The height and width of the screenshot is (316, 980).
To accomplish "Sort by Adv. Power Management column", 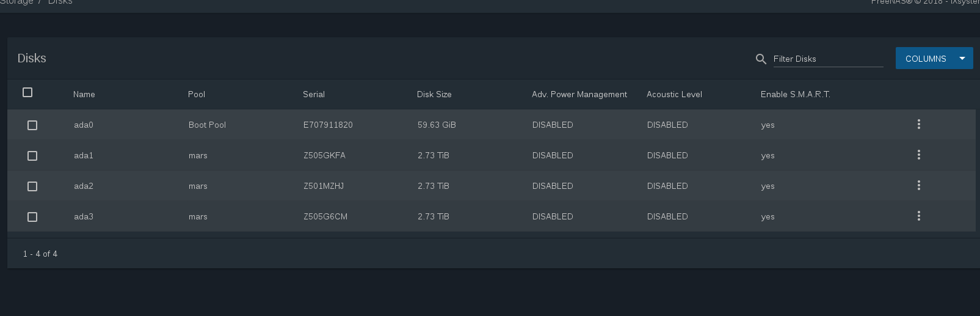I will [x=579, y=94].
